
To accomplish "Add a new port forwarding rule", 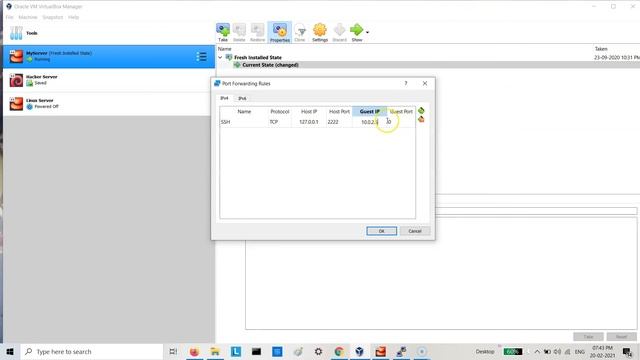I will click(x=421, y=111).
